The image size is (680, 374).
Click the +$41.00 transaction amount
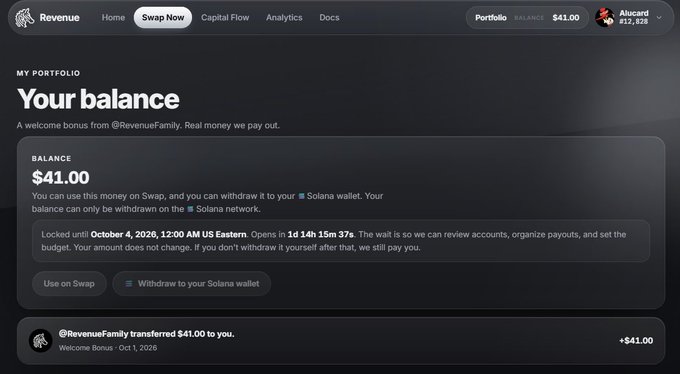(636, 341)
